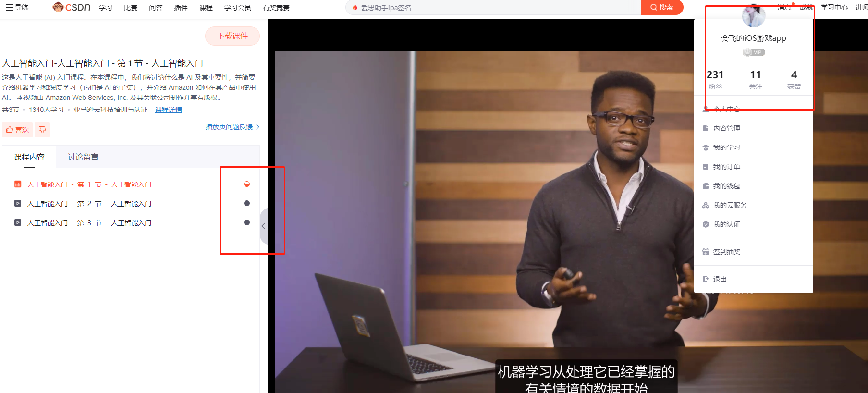Click the half-filled progress indicator for lesson 第 1 节
The height and width of the screenshot is (393, 868).
click(x=247, y=184)
